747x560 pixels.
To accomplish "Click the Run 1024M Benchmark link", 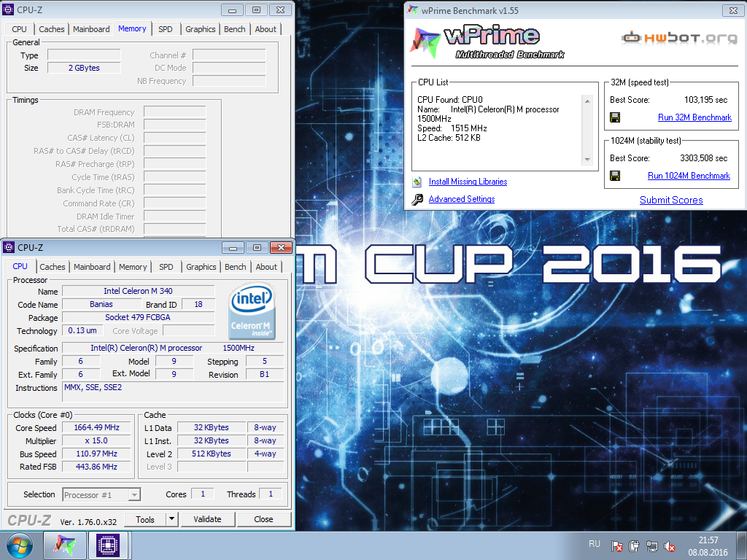I will [x=689, y=176].
